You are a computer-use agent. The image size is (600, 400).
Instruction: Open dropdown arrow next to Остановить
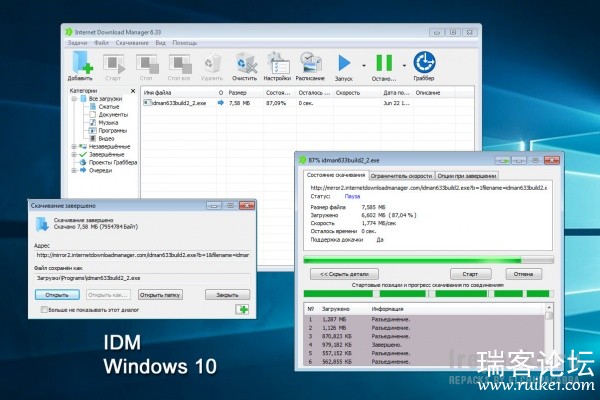click(x=404, y=66)
